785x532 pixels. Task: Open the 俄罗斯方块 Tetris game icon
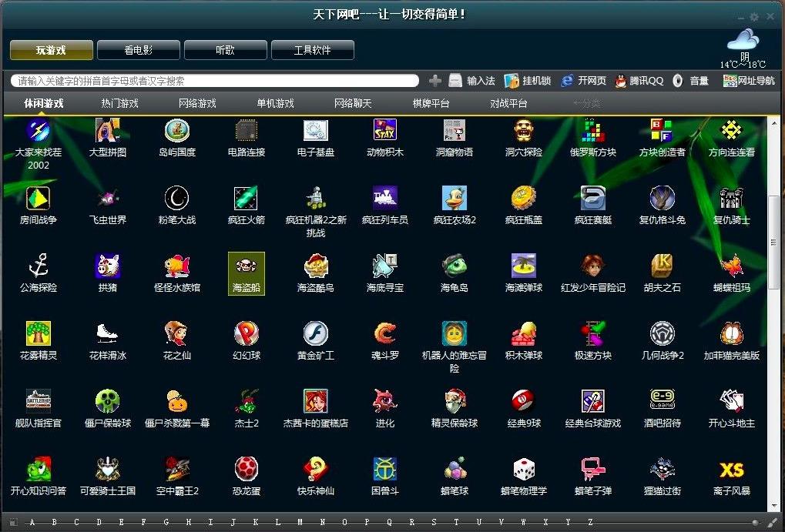coord(592,130)
